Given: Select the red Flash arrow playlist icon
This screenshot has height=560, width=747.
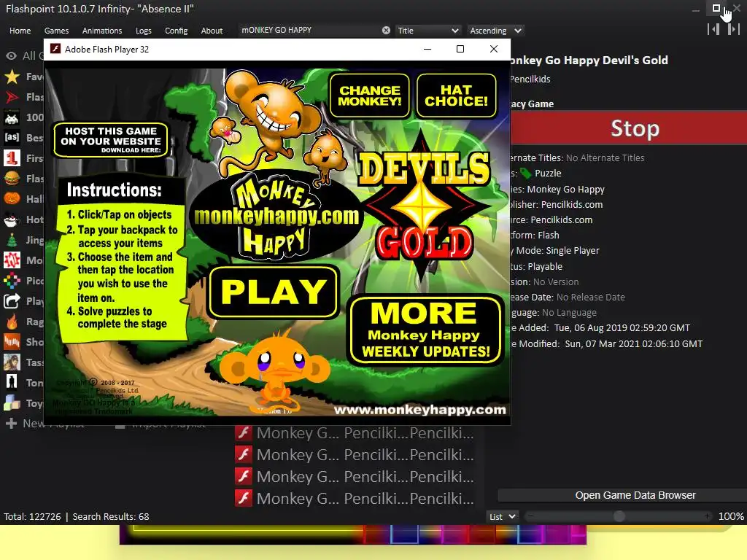Looking at the screenshot, I should (x=12, y=97).
